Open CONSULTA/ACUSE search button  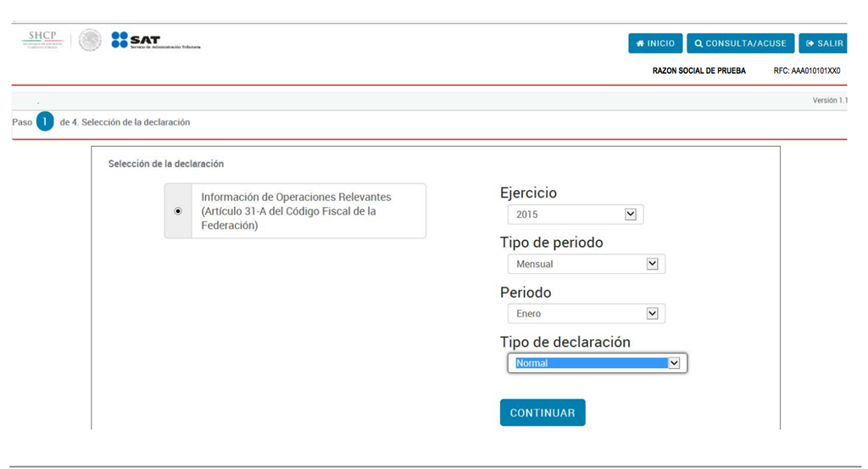coord(741,43)
